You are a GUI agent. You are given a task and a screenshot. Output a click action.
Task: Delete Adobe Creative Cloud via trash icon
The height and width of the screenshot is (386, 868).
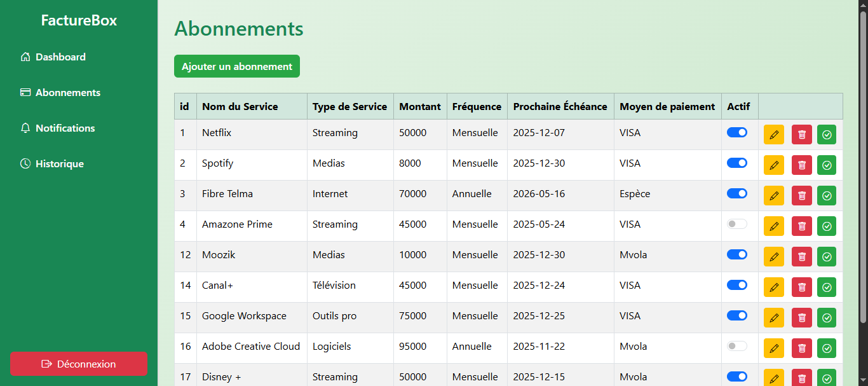[802, 348]
